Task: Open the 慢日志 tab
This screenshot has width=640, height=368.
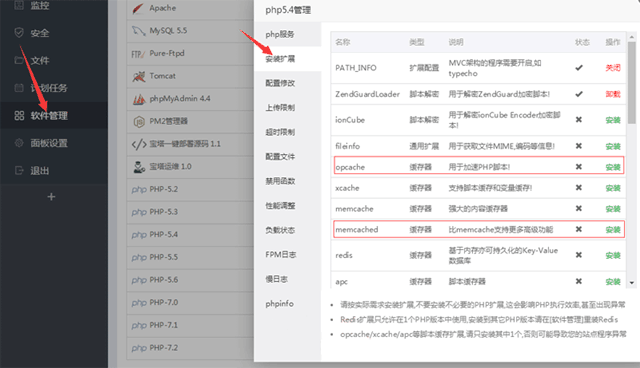Action: point(288,279)
